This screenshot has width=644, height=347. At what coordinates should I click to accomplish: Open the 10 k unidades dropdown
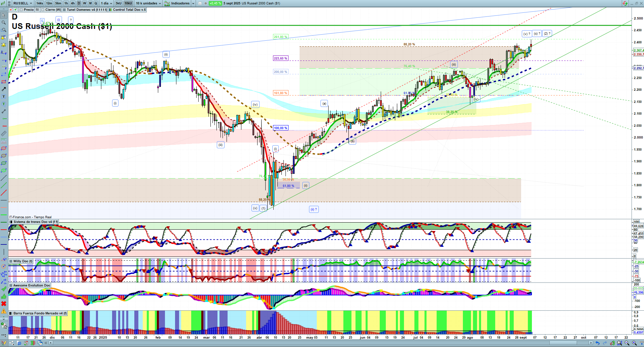click(148, 3)
